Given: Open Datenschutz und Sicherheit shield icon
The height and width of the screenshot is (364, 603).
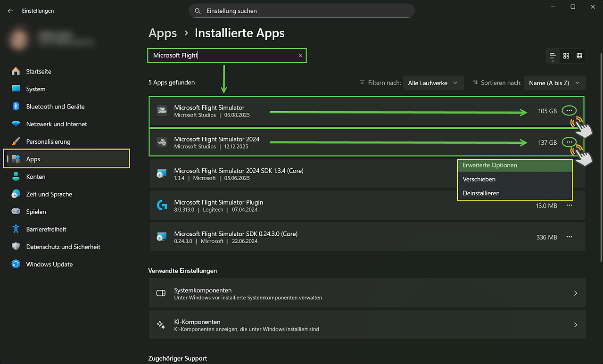Looking at the screenshot, I should 16,247.
